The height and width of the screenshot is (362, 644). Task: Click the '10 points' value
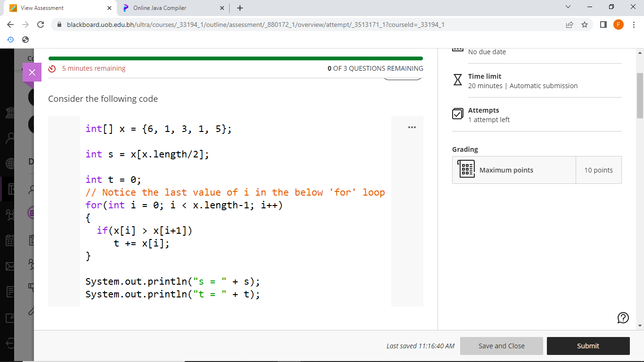tap(599, 170)
